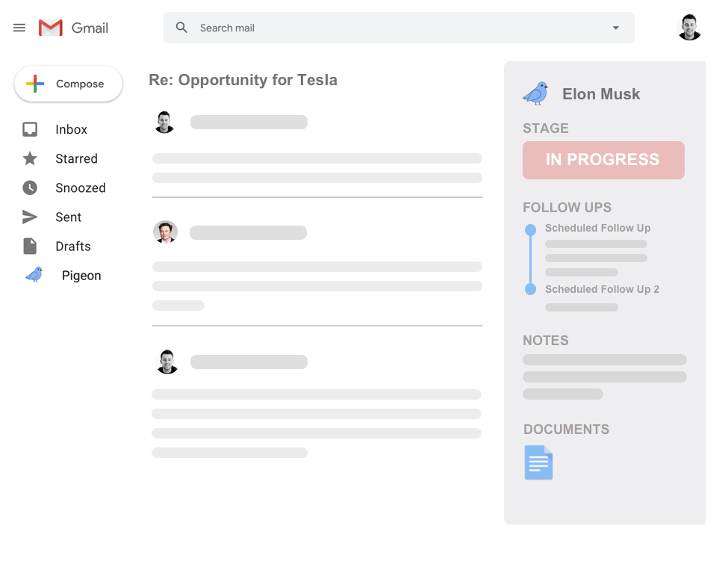This screenshot has height=564, width=728.
Task: Open the Inbox folder label
Action: pos(71,129)
